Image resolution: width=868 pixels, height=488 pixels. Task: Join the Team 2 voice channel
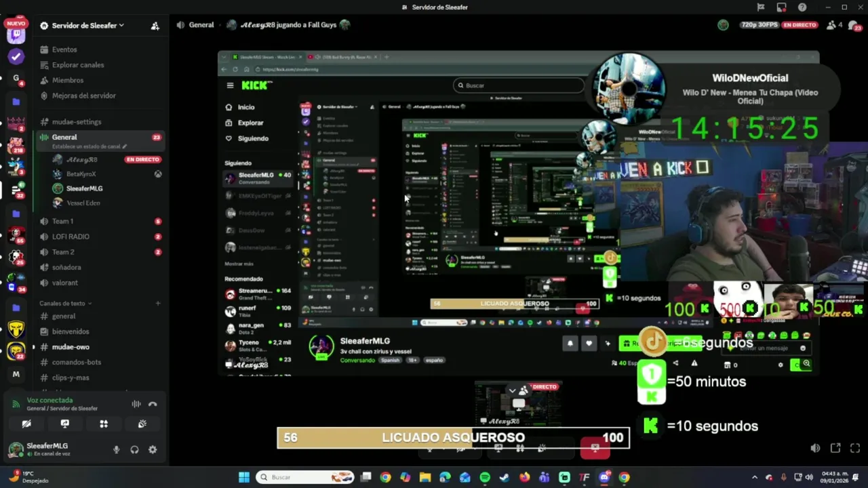[x=63, y=252]
